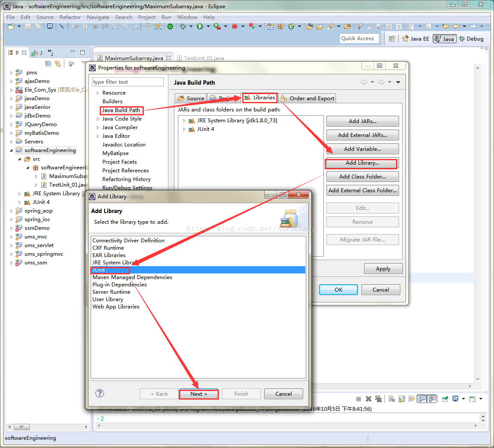Click the Skip All Breakpoints icon
Image resolution: width=494 pixels, height=448 pixels.
62,26
